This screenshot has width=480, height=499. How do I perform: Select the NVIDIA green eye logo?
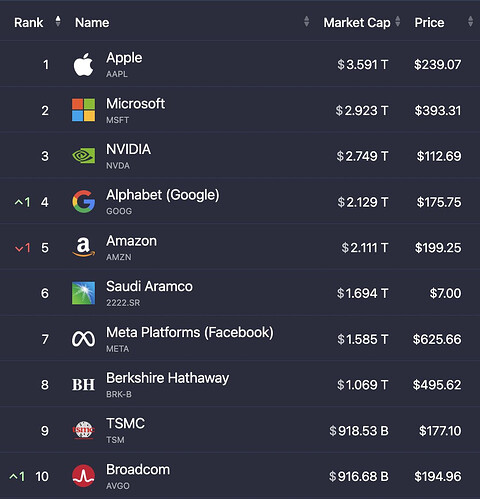coord(83,156)
